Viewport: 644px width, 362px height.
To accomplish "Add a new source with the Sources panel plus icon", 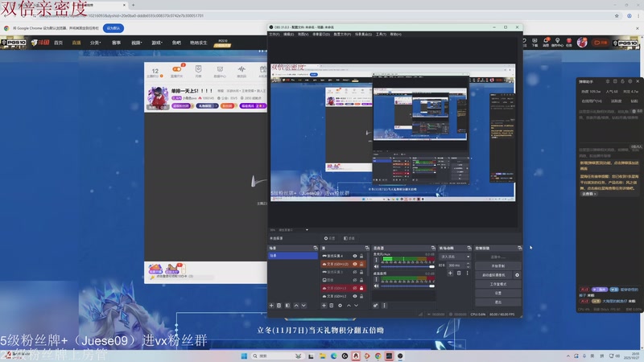I will coord(324,306).
